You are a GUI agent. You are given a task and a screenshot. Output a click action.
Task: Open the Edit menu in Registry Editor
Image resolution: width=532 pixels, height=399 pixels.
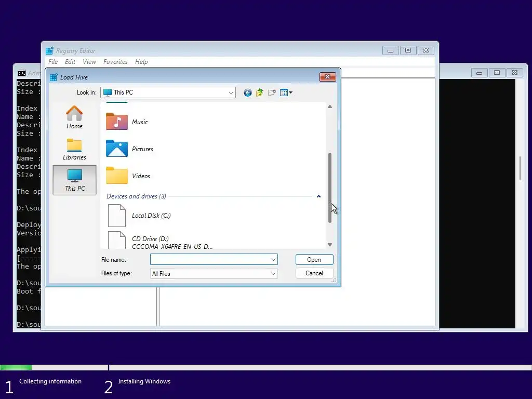point(70,62)
